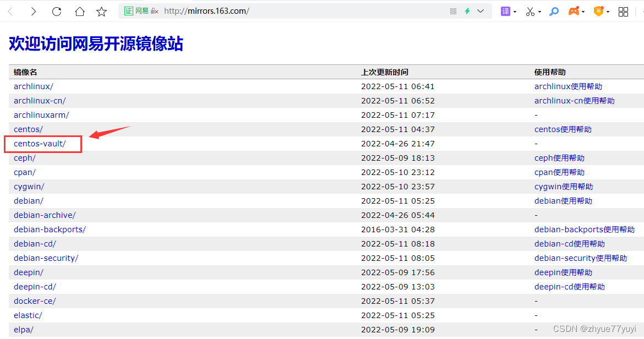Open the cpan使用帮助 help link

[559, 172]
